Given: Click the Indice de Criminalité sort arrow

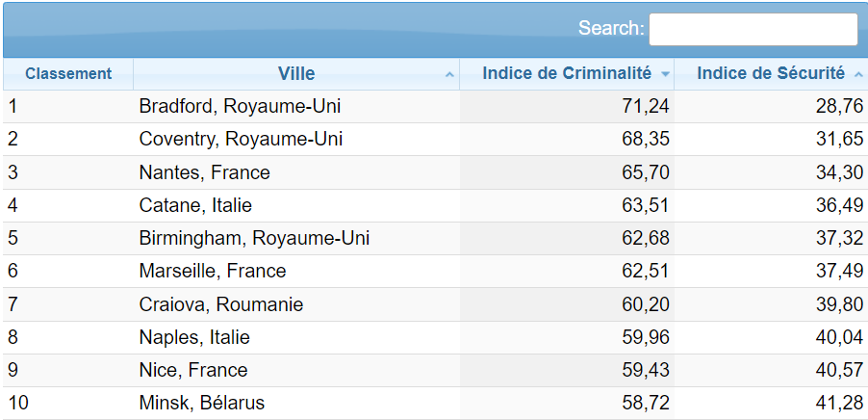Looking at the screenshot, I should point(664,74).
